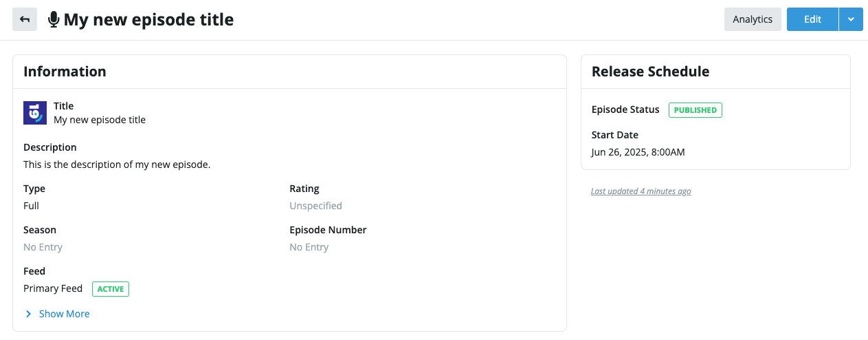Image resolution: width=868 pixels, height=340 pixels.
Task: Click the back arrow button
Action: [25, 19]
